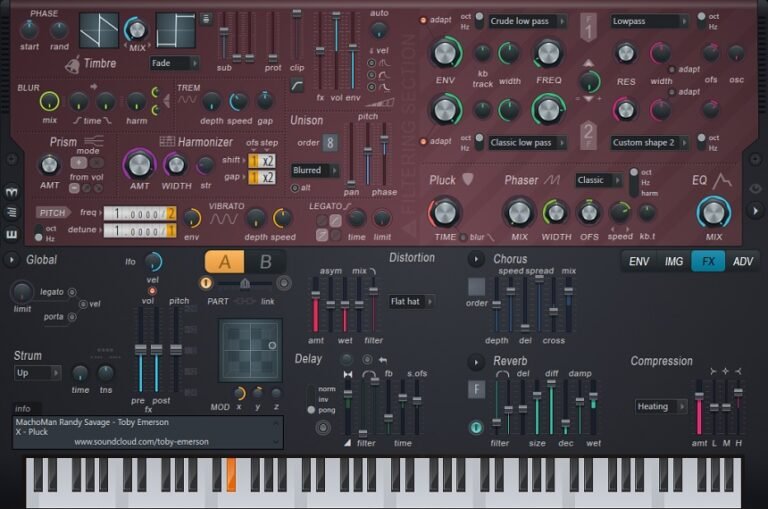Click the Unison order value 8
Viewport: 768px width, 509px height.
click(x=330, y=143)
